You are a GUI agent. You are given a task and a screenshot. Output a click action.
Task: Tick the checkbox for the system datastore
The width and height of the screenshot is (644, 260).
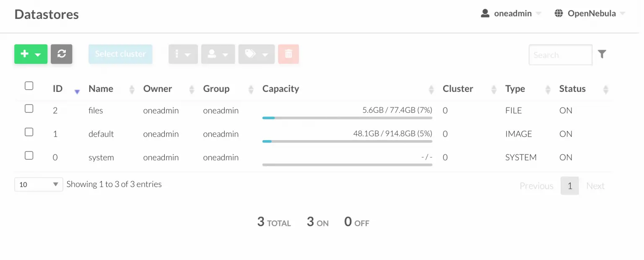click(29, 155)
